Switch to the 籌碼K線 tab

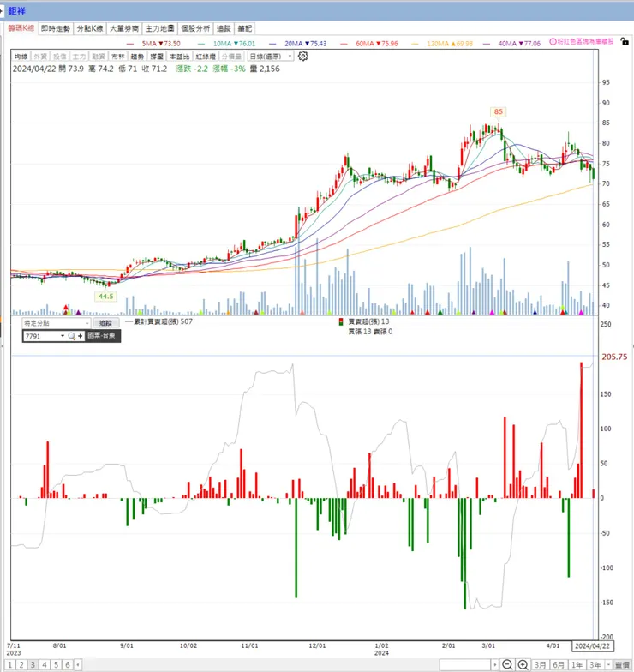click(x=21, y=28)
